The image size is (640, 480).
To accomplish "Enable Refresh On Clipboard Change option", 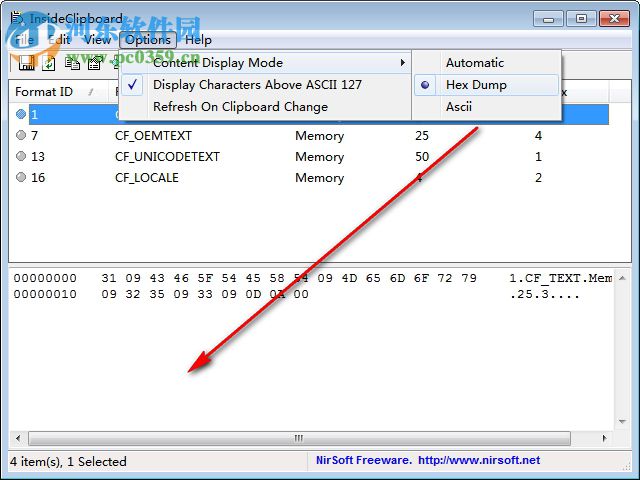I will pos(264,107).
